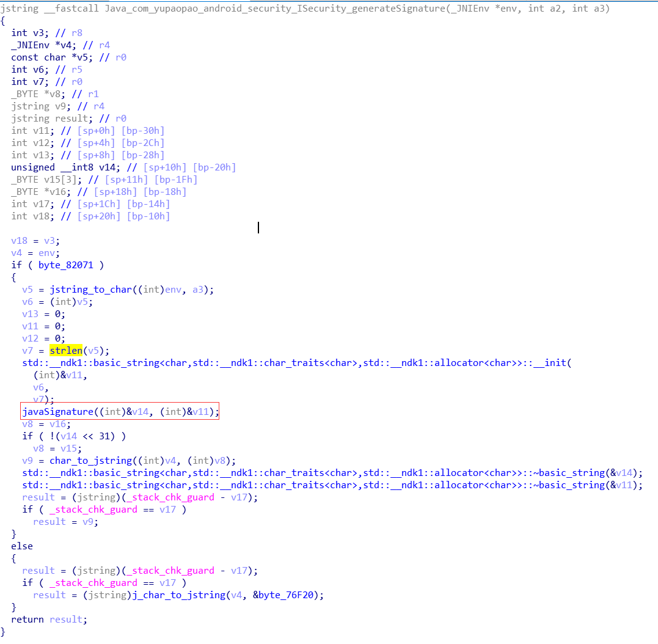Select the 'return result' statement
Viewport: 658px width, 644px height.
click(x=49, y=620)
